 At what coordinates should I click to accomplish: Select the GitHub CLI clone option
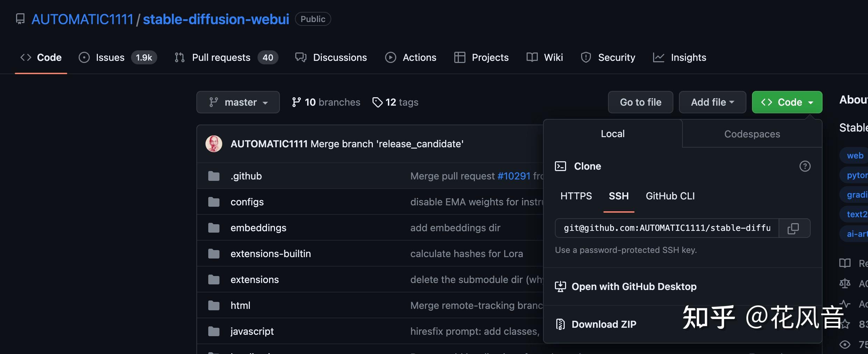click(x=670, y=196)
